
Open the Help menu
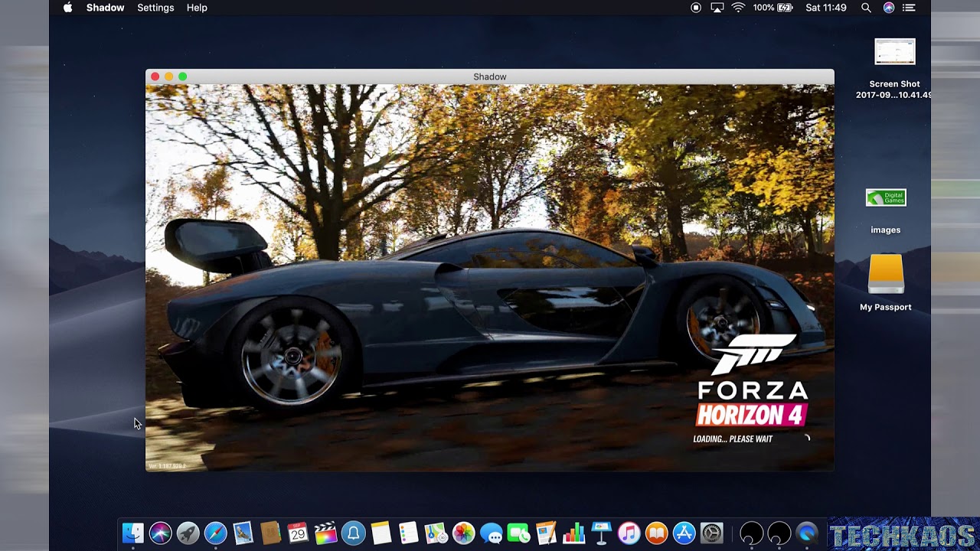(x=197, y=8)
